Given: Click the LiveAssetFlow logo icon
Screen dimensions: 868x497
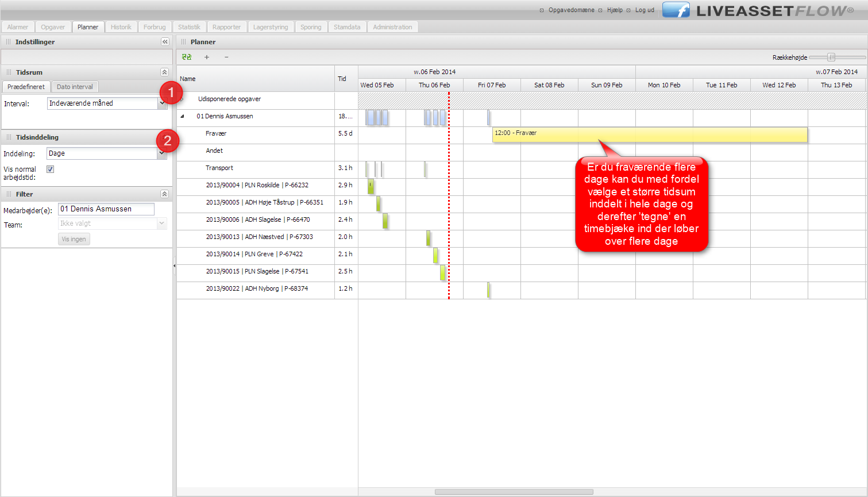Looking at the screenshot, I should pos(676,10).
